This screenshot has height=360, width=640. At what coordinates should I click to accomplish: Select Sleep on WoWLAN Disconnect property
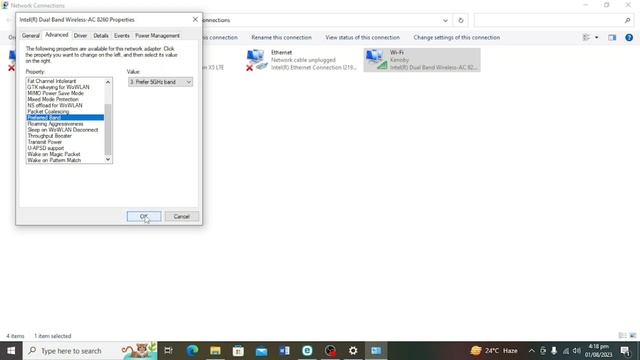(x=63, y=130)
